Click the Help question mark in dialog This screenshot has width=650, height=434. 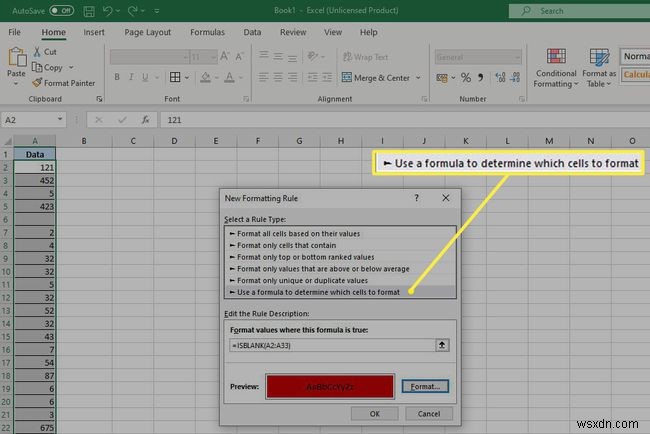pos(416,199)
